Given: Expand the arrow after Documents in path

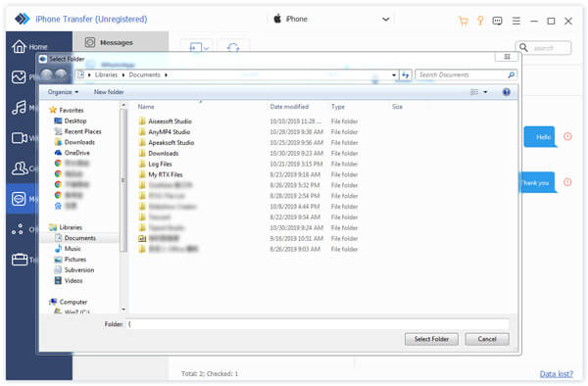Looking at the screenshot, I should click(x=166, y=75).
